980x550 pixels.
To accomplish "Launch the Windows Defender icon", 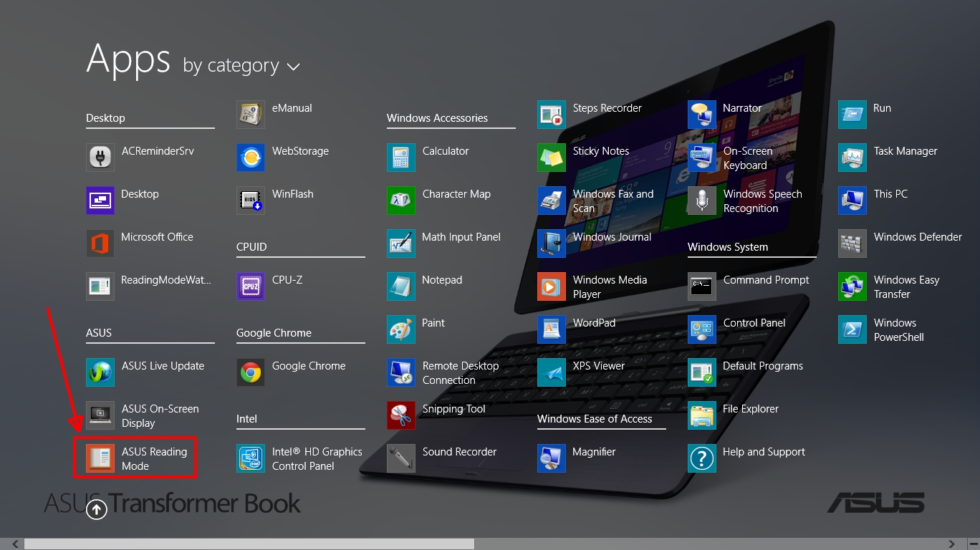I will coord(852,243).
